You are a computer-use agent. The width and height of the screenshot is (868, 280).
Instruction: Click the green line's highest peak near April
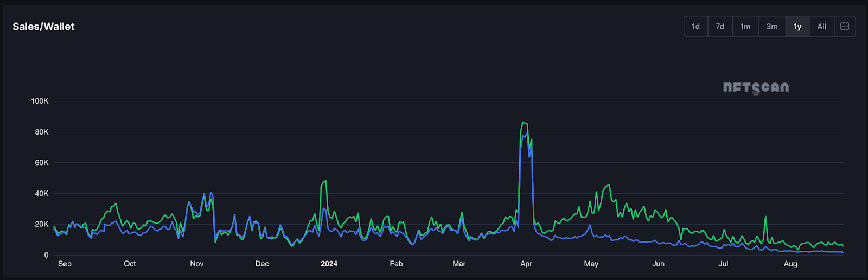pyautogui.click(x=523, y=123)
